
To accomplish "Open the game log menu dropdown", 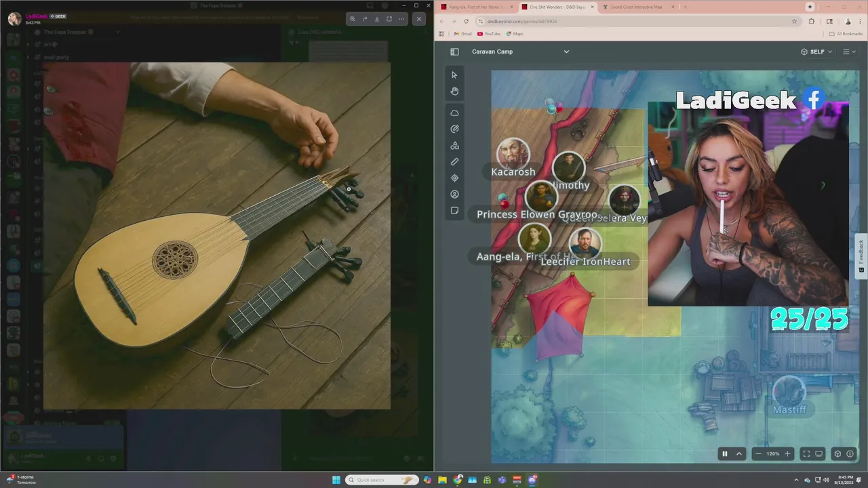I will point(848,52).
